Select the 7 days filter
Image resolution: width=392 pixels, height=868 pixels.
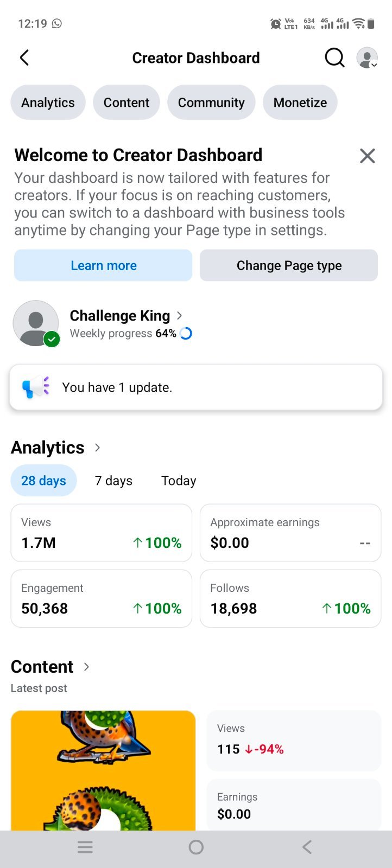click(x=113, y=481)
